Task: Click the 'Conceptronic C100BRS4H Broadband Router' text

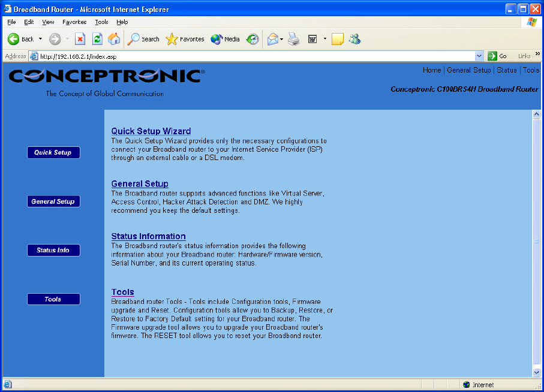Action: pos(464,89)
